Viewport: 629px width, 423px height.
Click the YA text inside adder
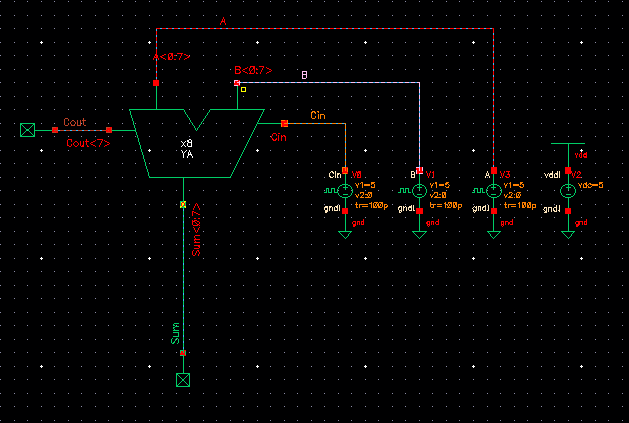(187, 154)
